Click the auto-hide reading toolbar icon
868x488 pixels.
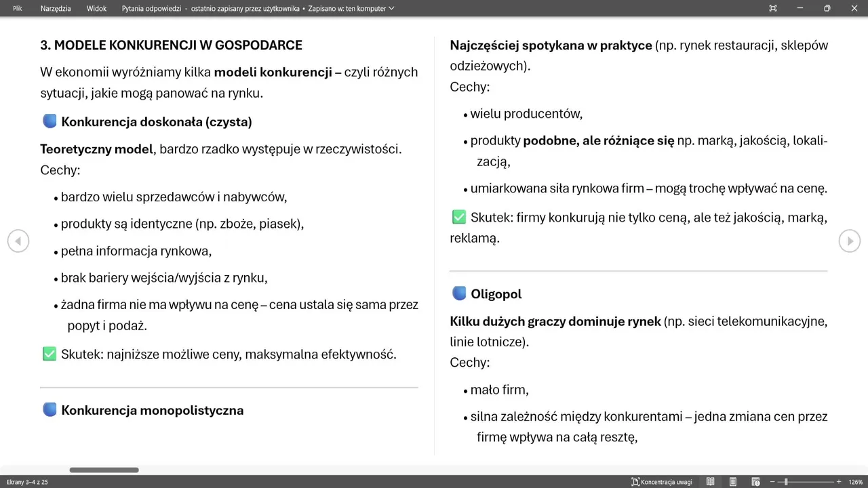click(x=773, y=9)
